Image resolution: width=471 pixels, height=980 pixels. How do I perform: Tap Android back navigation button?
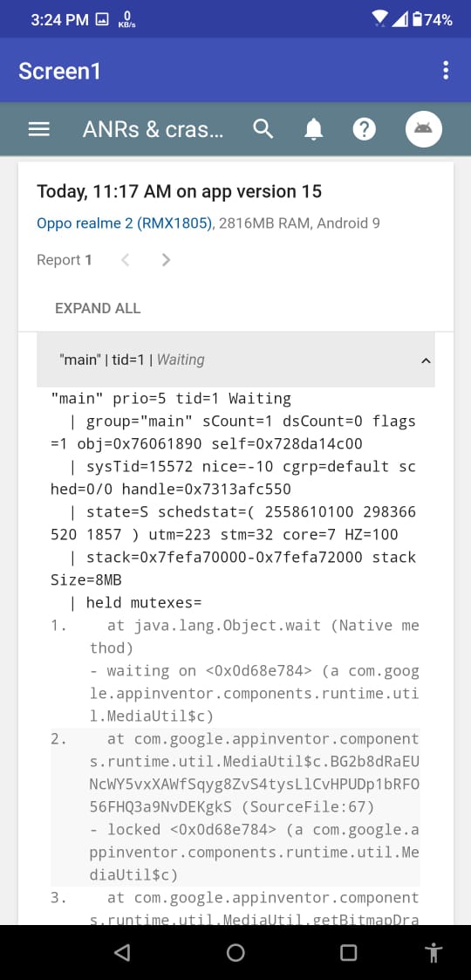(x=122, y=952)
